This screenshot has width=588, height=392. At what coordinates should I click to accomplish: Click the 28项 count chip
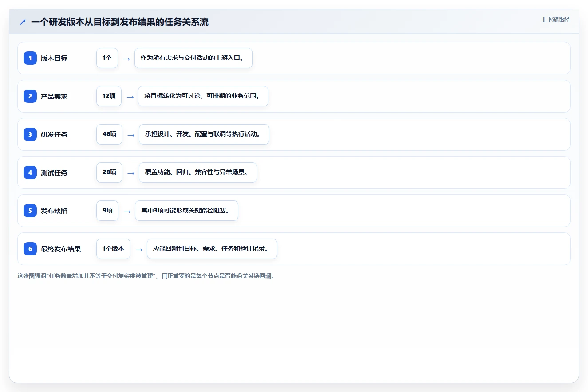click(x=109, y=172)
